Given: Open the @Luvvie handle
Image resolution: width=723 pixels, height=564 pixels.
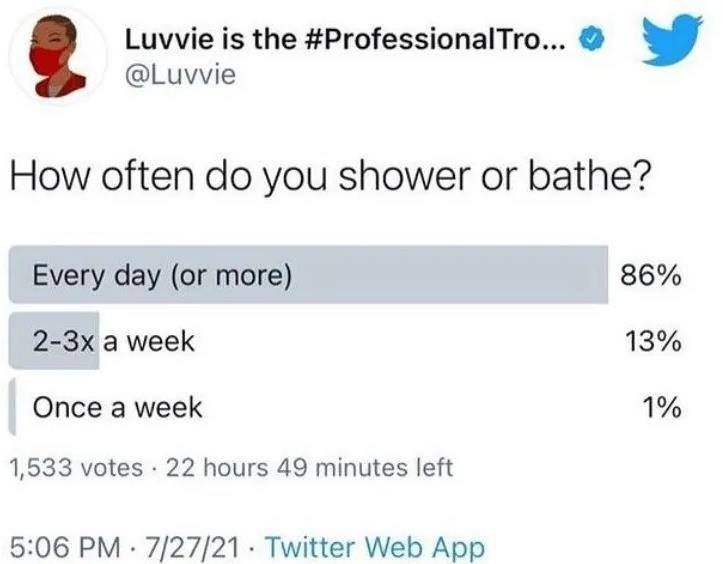Looking at the screenshot, I should tap(180, 75).
